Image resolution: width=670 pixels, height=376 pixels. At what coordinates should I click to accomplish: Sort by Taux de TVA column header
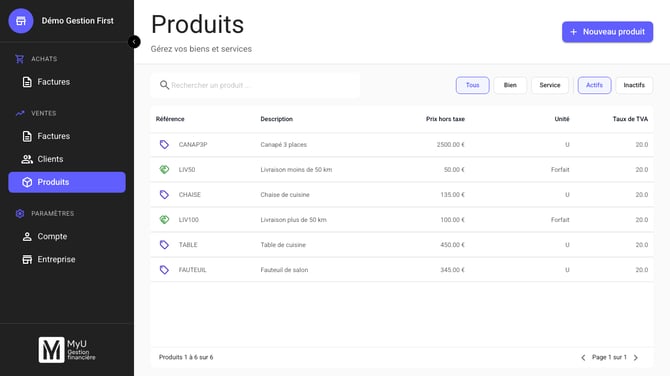coord(630,119)
